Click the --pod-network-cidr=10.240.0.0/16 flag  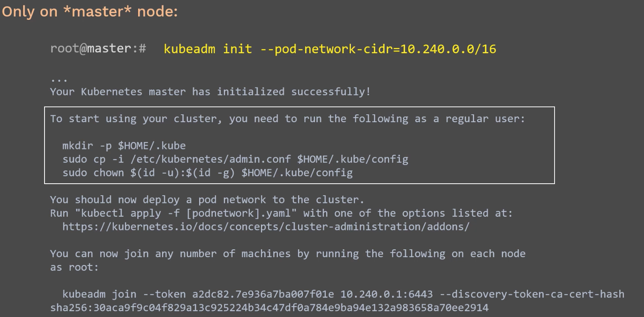378,49
